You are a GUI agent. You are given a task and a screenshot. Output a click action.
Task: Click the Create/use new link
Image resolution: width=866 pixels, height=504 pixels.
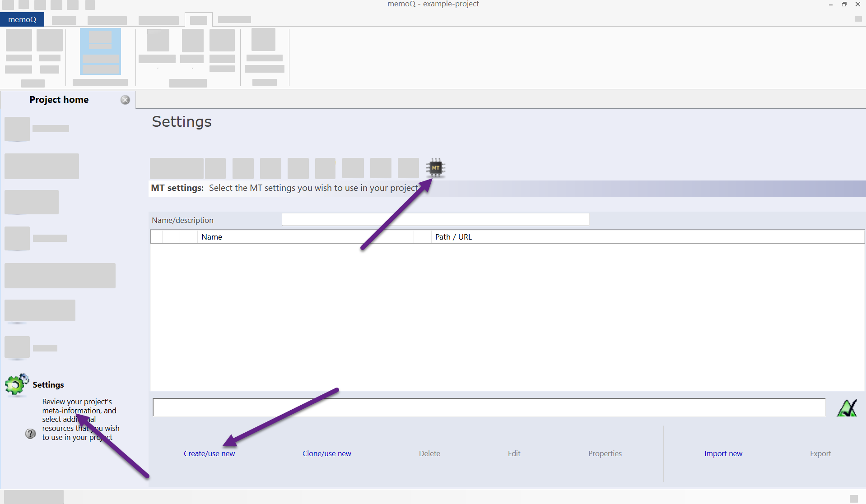click(209, 453)
